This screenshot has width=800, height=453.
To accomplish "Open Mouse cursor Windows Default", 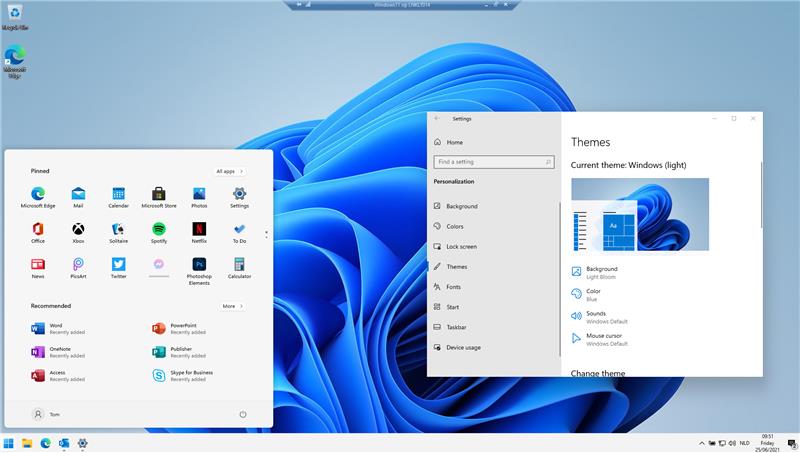I will (x=599, y=339).
